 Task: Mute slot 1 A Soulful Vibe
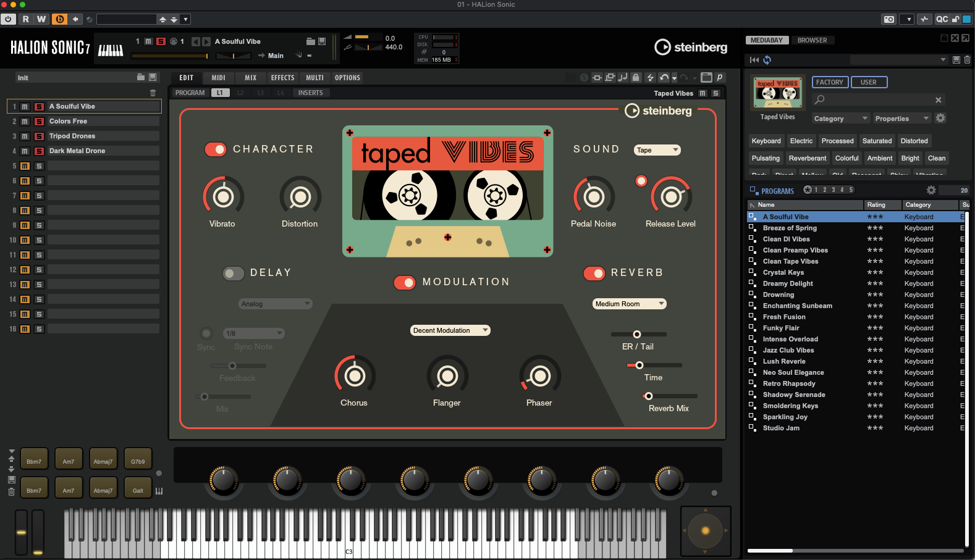[25, 107]
